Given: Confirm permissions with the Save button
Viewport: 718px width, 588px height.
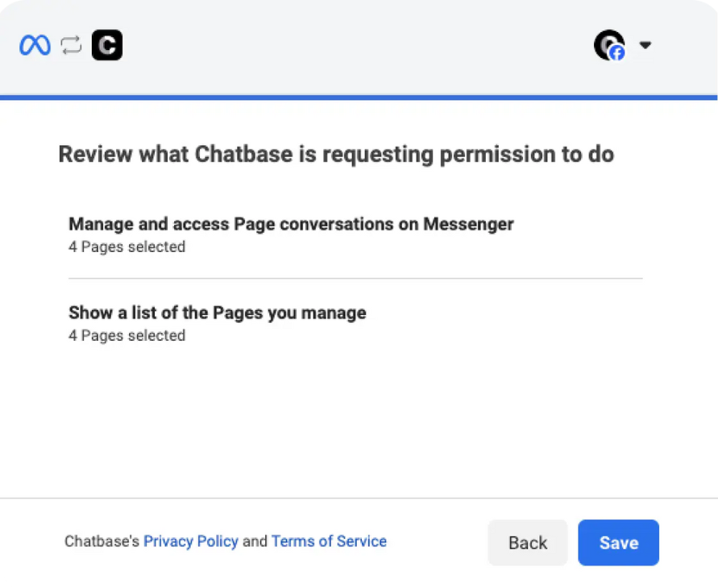Looking at the screenshot, I should pyautogui.click(x=618, y=543).
